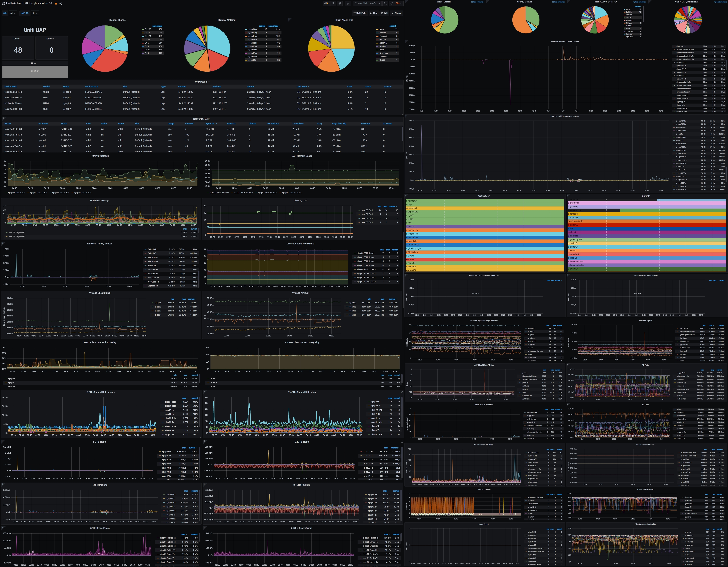728x567 pixels.
Task: Click the add panel icon
Action: (326, 3)
